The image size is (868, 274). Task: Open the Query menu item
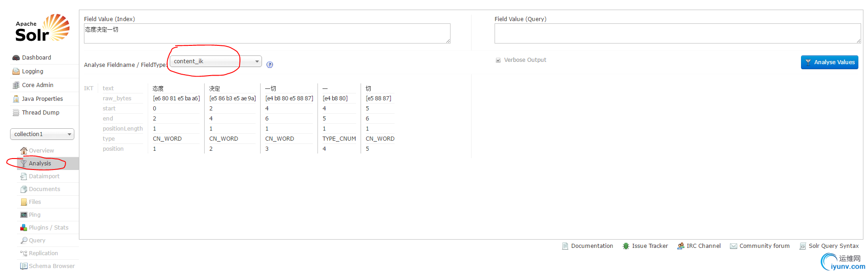pos(37,241)
